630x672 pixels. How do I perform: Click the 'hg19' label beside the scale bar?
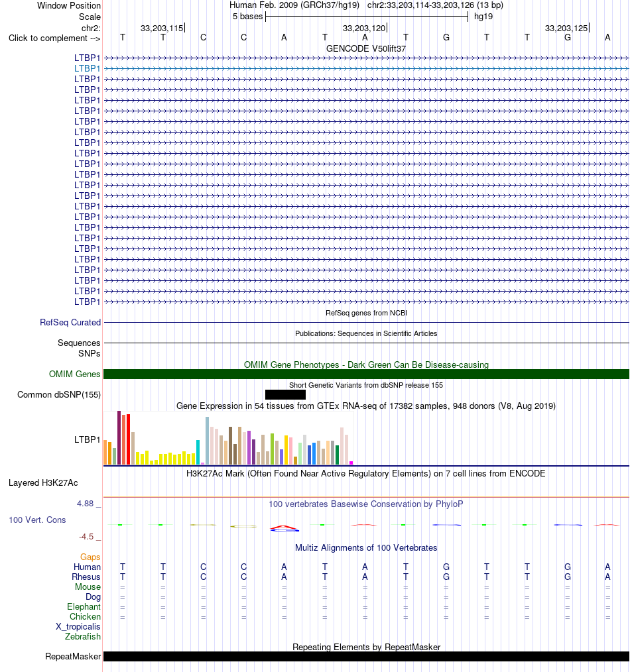[x=483, y=17]
